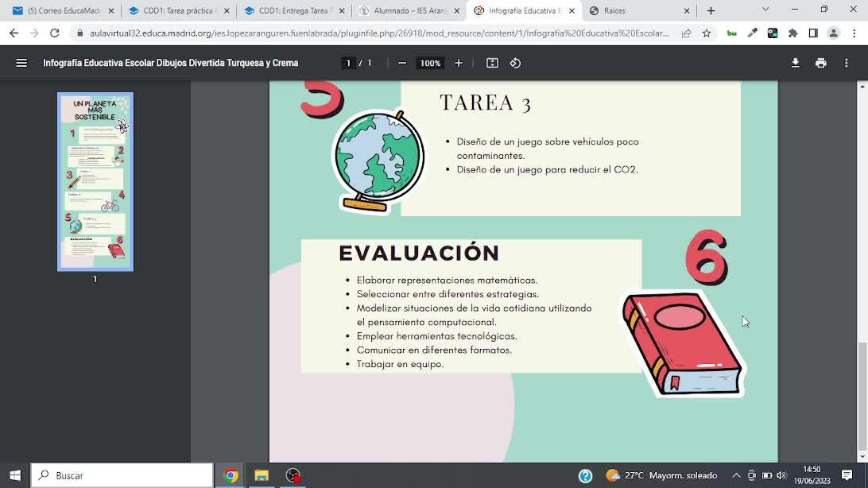
Task: Rotate the document counterclockwise
Action: (x=515, y=63)
